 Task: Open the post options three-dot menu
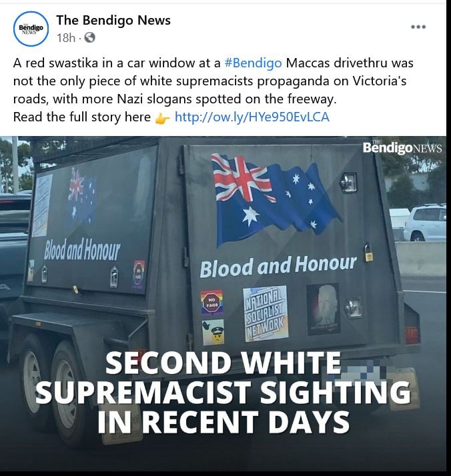[x=418, y=27]
